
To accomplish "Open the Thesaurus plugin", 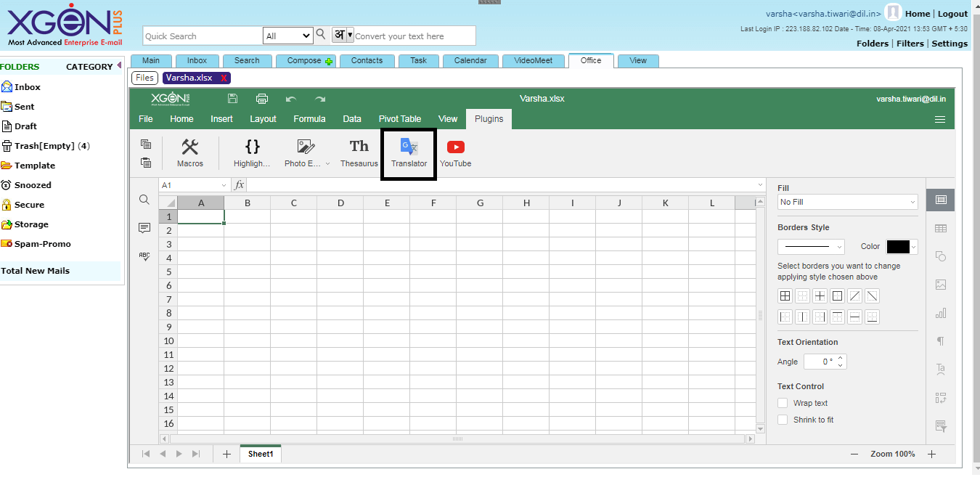I will tap(359, 153).
